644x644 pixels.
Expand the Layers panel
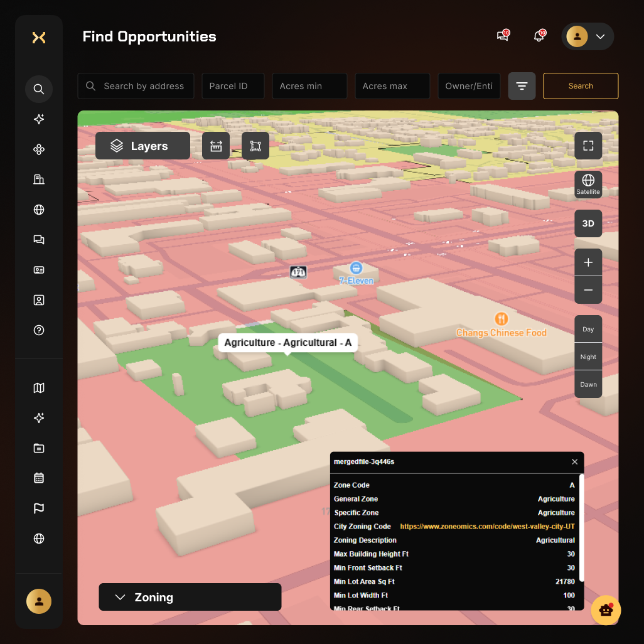point(143,146)
